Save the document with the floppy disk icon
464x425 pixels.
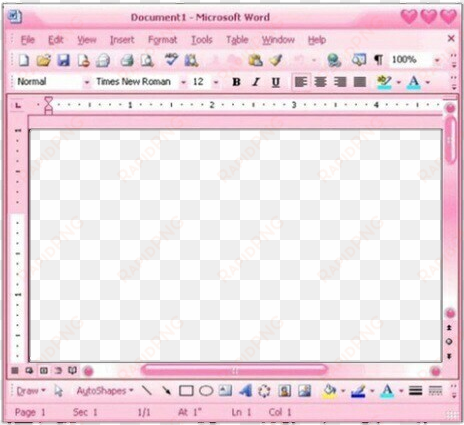pos(63,60)
